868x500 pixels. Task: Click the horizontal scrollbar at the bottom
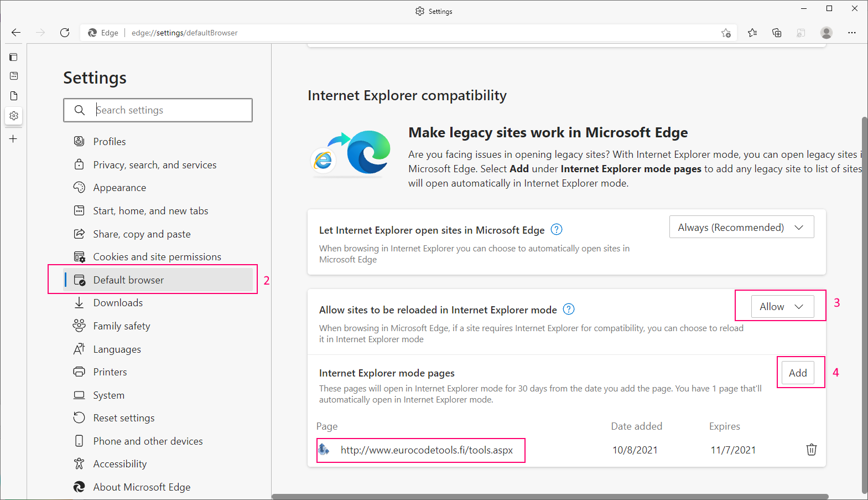coord(550,497)
